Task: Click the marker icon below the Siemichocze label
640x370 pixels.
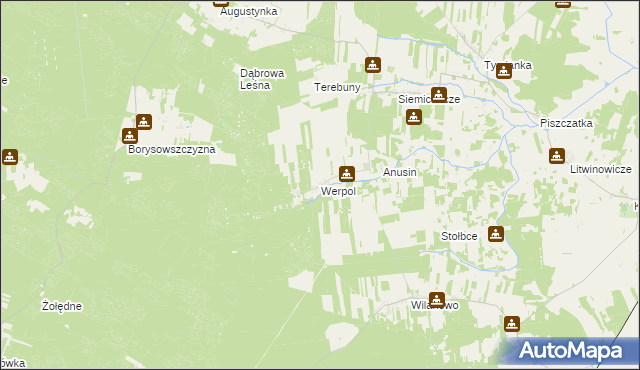Action: [414, 117]
